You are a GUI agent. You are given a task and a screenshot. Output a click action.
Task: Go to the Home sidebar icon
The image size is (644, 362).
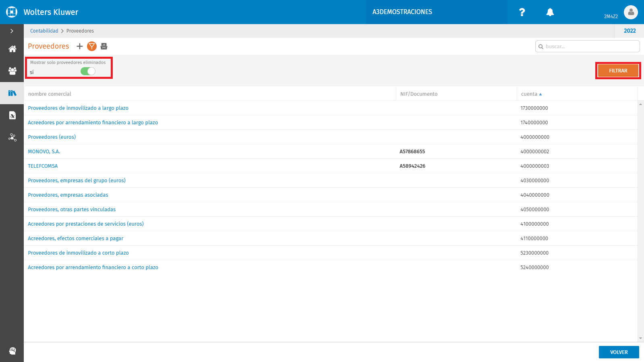[x=12, y=49]
